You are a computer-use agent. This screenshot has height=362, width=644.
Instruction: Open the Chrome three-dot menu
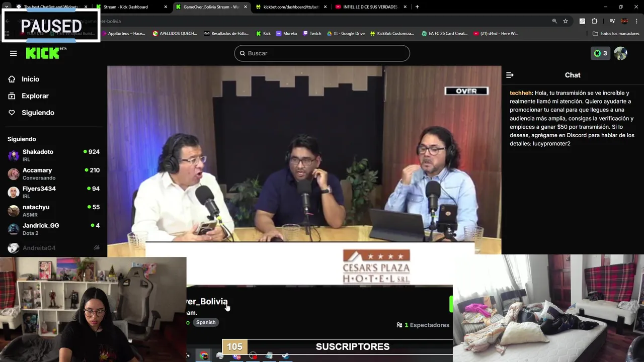pyautogui.click(x=637, y=21)
